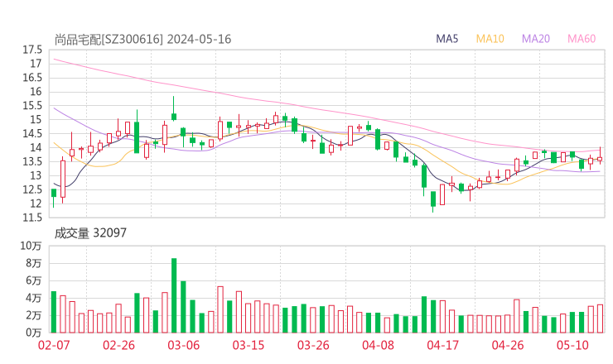Viewport: 613px width, 364px height.
Task: Click the chart title 尚品宅配[SZ300616] 2024-05-16
Action: point(142,39)
